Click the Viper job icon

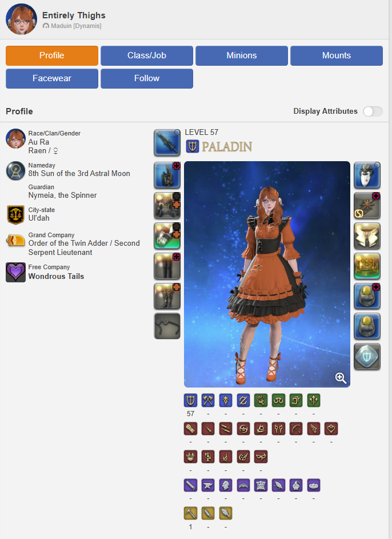278,429
